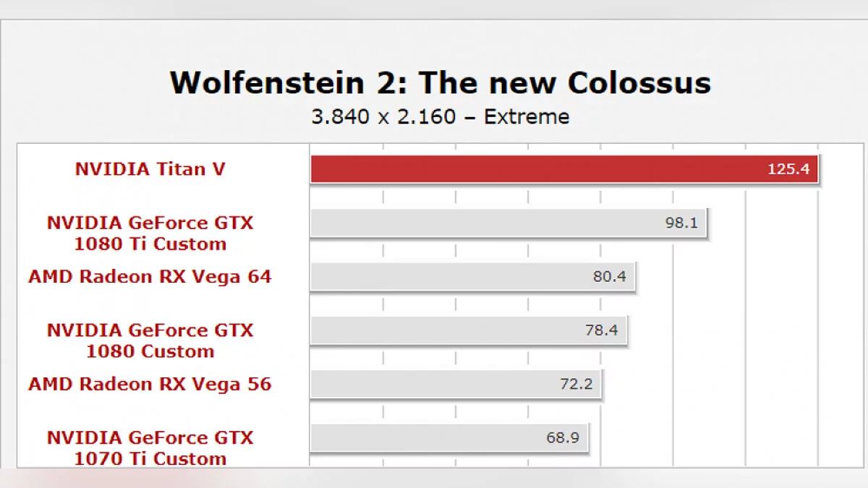
Task: Click the AMD Radeon RX Vega 64 label
Action: coord(150,276)
